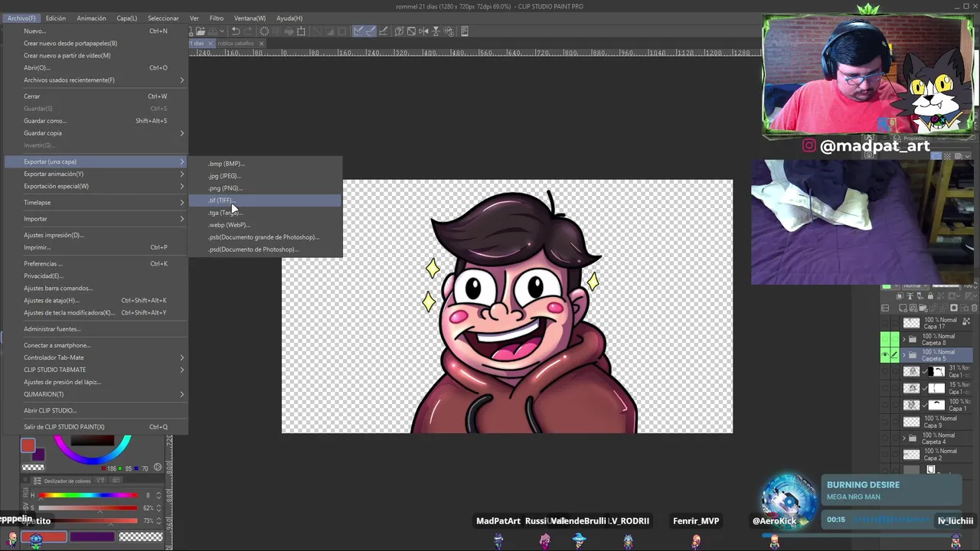Toggle the Snap to Ruler toolbar icon

coord(358,31)
